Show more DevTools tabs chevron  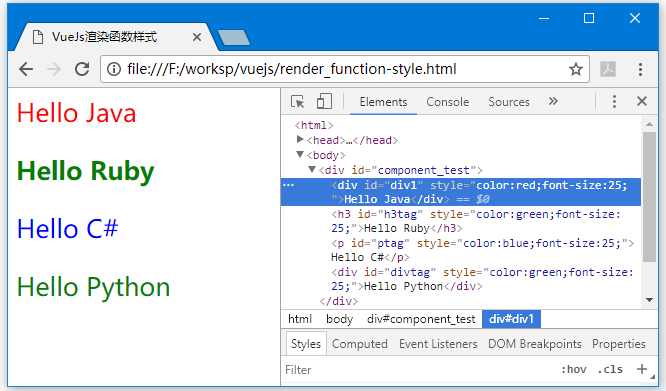[553, 101]
